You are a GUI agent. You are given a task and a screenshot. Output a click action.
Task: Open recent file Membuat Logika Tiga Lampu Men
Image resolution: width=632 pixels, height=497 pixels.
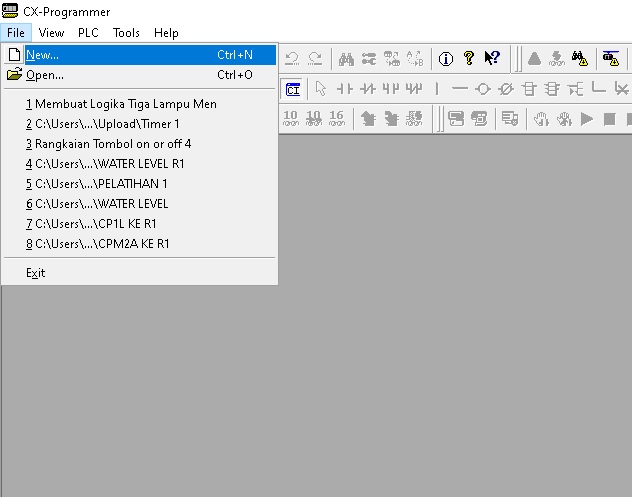(140, 104)
